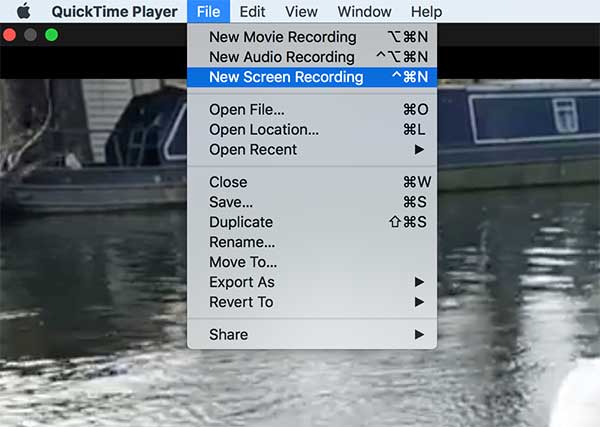The height and width of the screenshot is (427, 600).
Task: Choose Move To… from the File menu
Action: click(x=312, y=262)
